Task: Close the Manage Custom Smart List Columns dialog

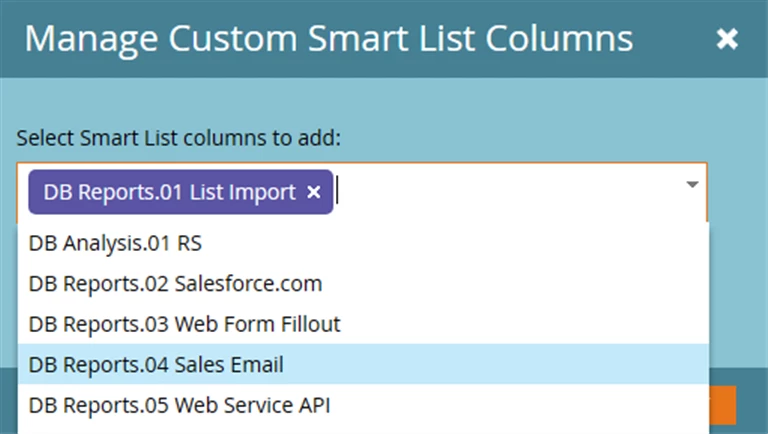Action: coord(727,39)
